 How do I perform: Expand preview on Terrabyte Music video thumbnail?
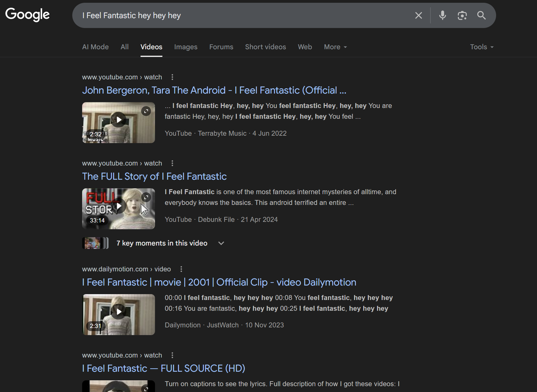[x=146, y=111]
